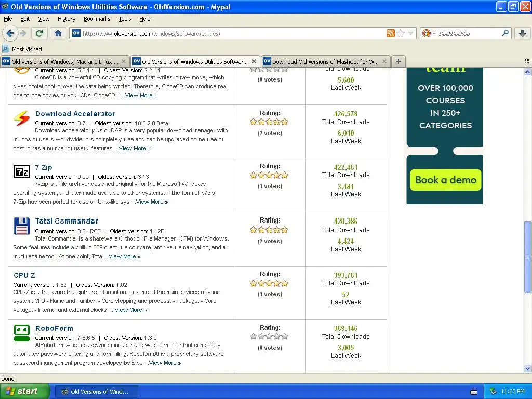The width and height of the screenshot is (532, 399).
Task: Click View More for CPU Z
Action: pyautogui.click(x=130, y=310)
